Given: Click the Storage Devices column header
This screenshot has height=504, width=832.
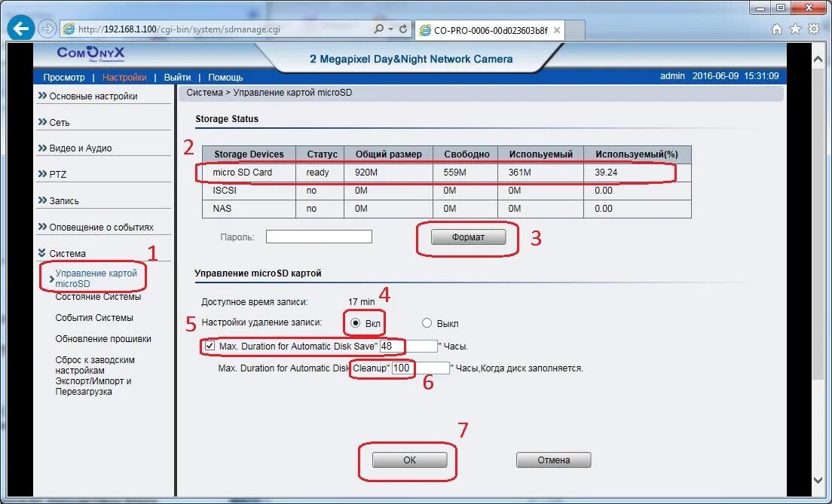Looking at the screenshot, I should [x=249, y=154].
